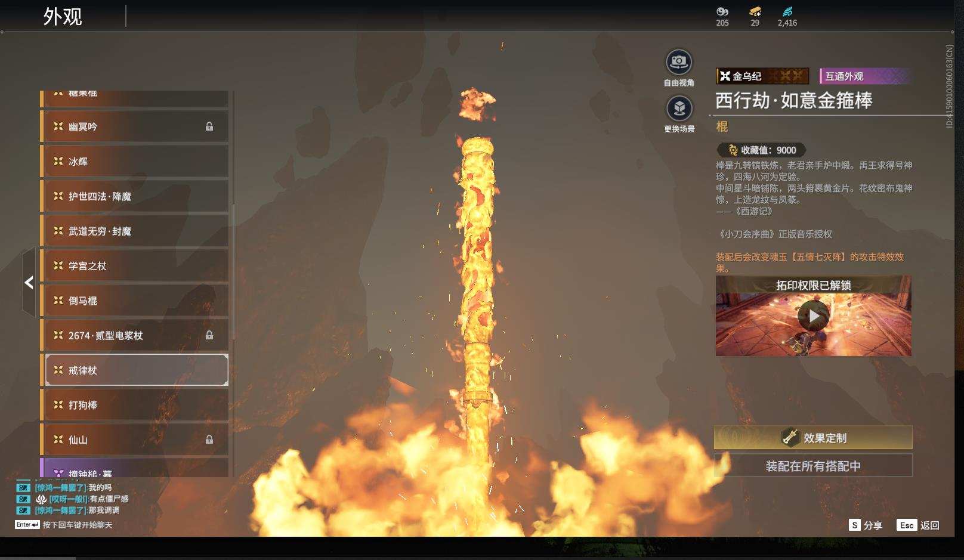Click the Esc 返回 back button
This screenshot has width=964, height=560.
click(918, 525)
